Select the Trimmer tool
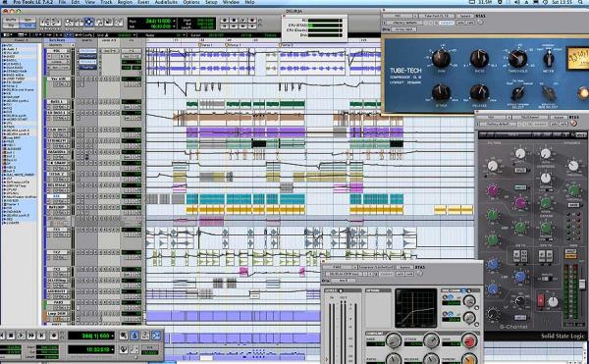Viewport: 589px width, 364px height. (x=79, y=22)
